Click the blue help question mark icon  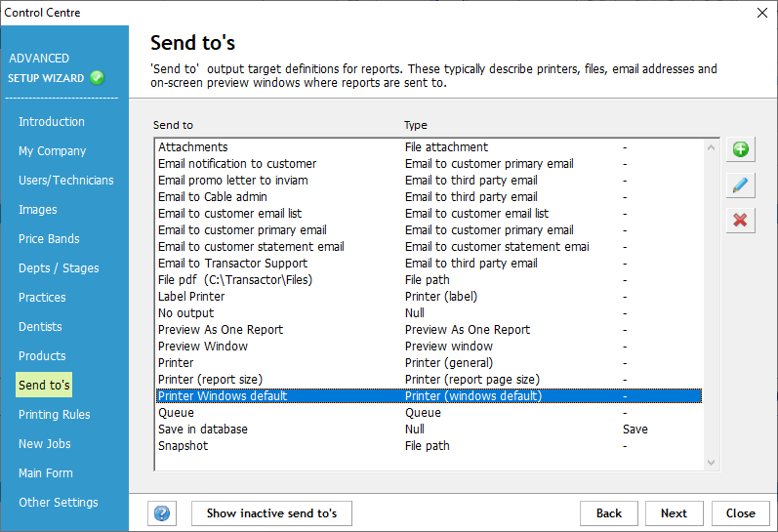click(x=163, y=513)
